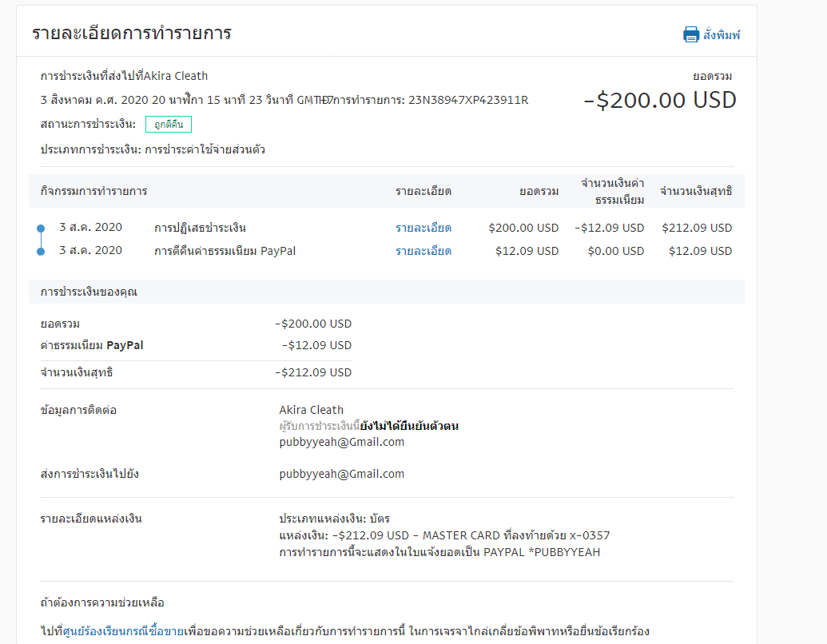The image size is (827, 644).
Task: Open the ศูนย์ร้องเรียนกรณีซื้อขาย dispute center link
Action: coord(118,631)
